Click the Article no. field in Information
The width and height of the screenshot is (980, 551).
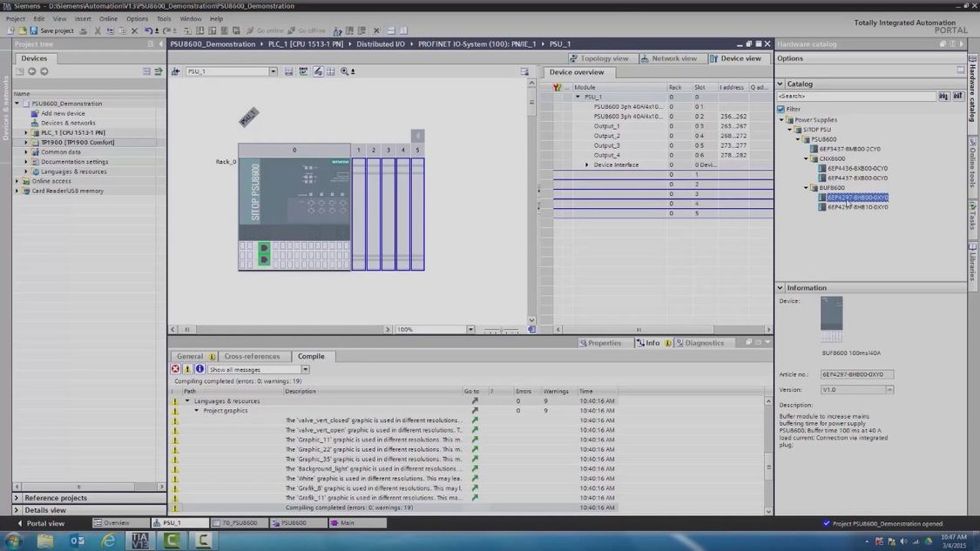click(x=857, y=374)
